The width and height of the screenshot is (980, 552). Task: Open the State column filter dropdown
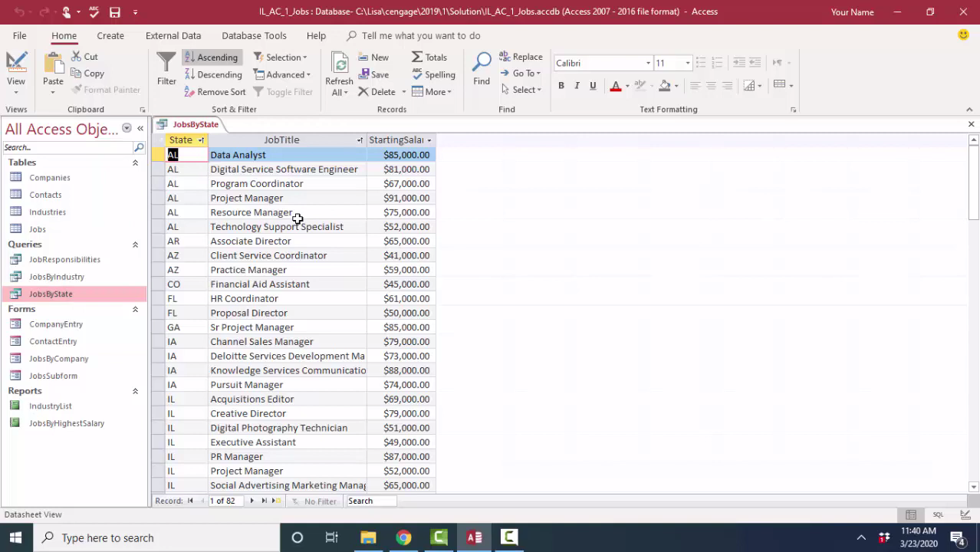(x=201, y=140)
